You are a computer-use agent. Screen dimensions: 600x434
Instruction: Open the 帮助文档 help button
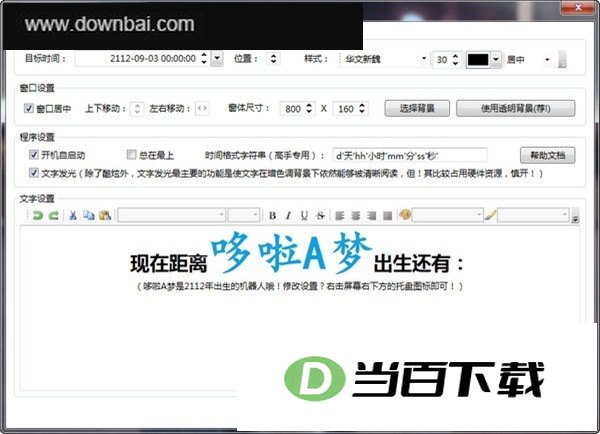(x=547, y=155)
